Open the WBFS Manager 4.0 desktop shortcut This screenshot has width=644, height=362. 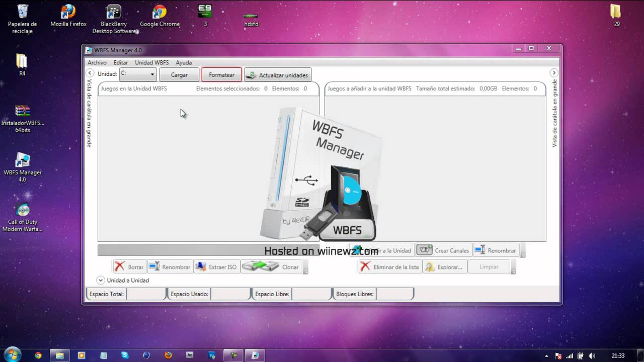pyautogui.click(x=23, y=168)
